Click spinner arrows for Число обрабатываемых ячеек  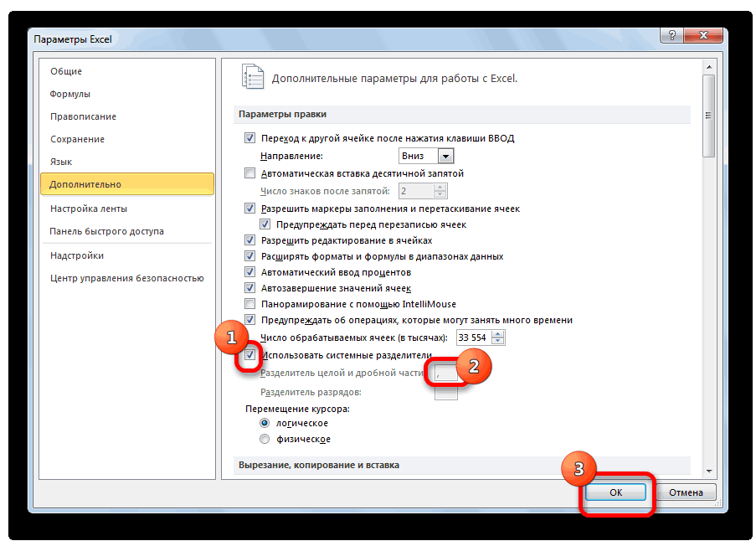click(x=497, y=337)
